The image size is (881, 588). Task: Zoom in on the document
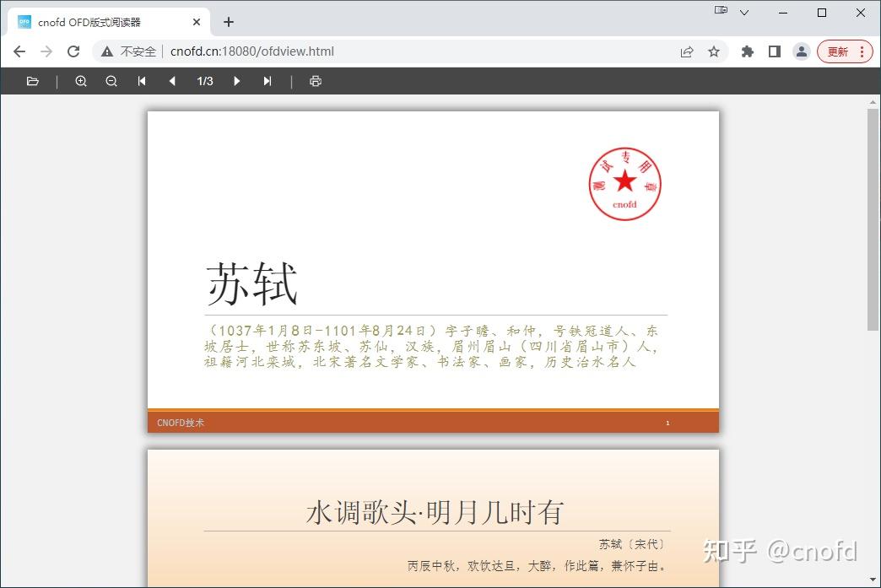pos(80,81)
